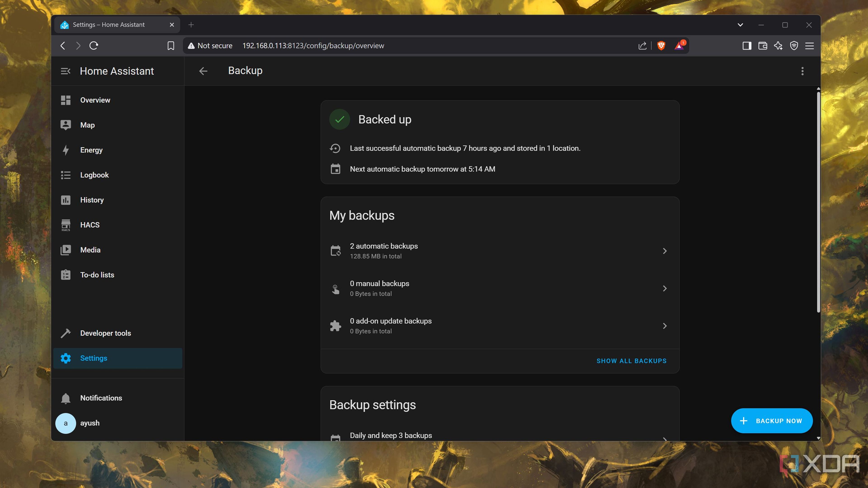Open the ayush user profile avatar

pos(66,423)
